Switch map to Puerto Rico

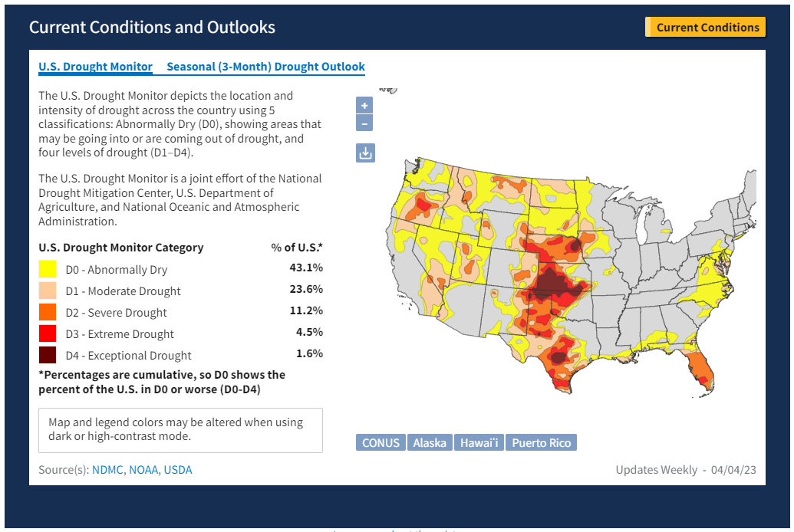coord(541,443)
